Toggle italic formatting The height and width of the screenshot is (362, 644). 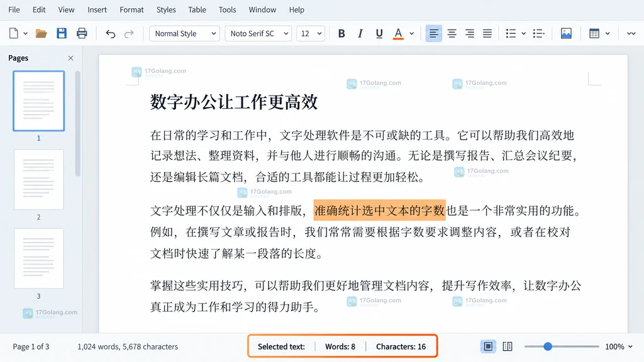point(360,34)
